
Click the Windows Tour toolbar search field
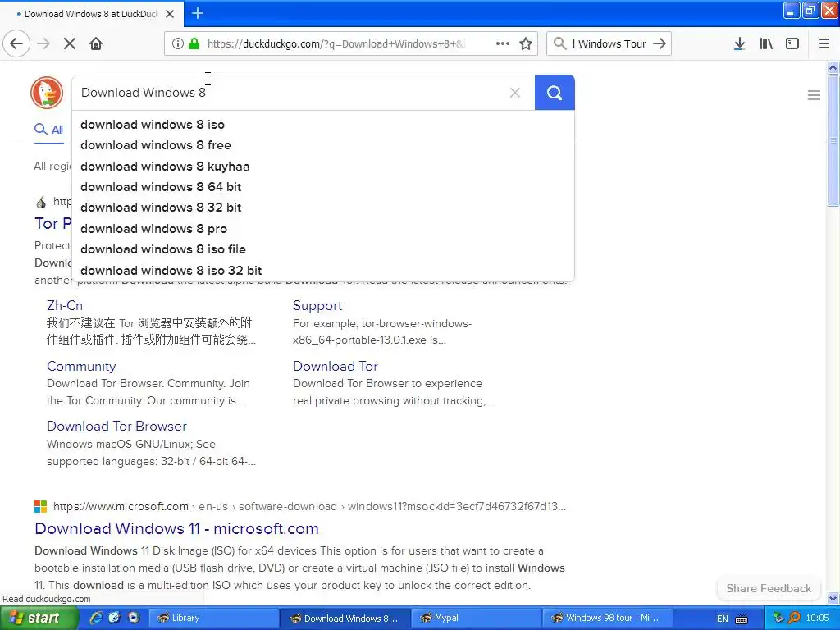pyautogui.click(x=609, y=43)
